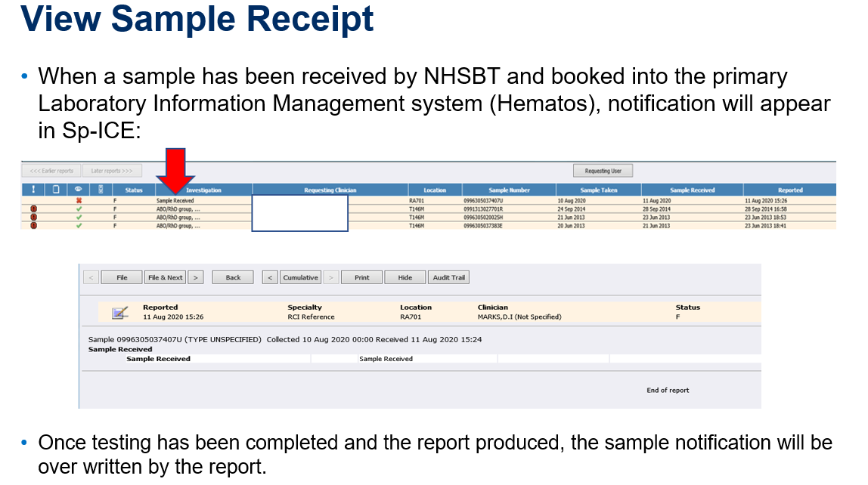Select the Sample Received investigation row
Image resolution: width=868 pixels, height=485 pixels.
click(175, 201)
